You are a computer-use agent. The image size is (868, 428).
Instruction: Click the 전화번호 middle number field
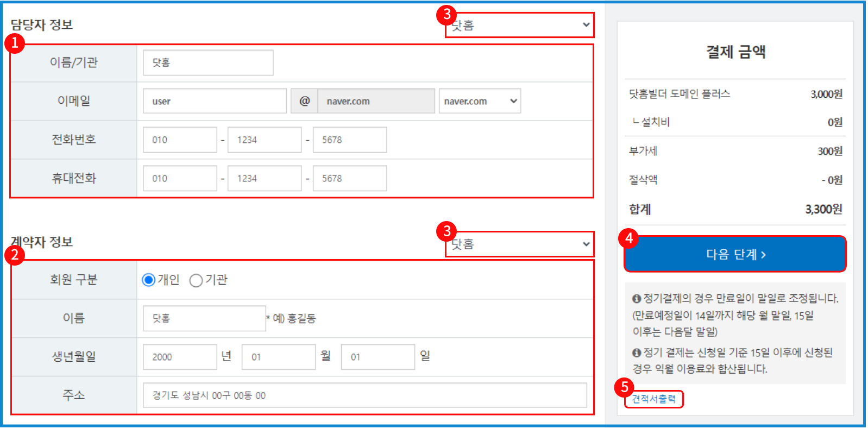(x=265, y=140)
